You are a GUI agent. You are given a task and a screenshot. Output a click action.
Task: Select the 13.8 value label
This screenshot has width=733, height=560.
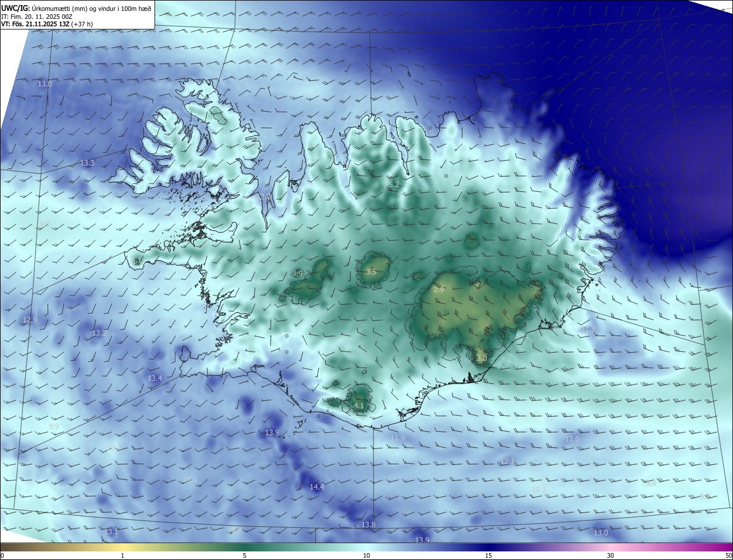368,525
